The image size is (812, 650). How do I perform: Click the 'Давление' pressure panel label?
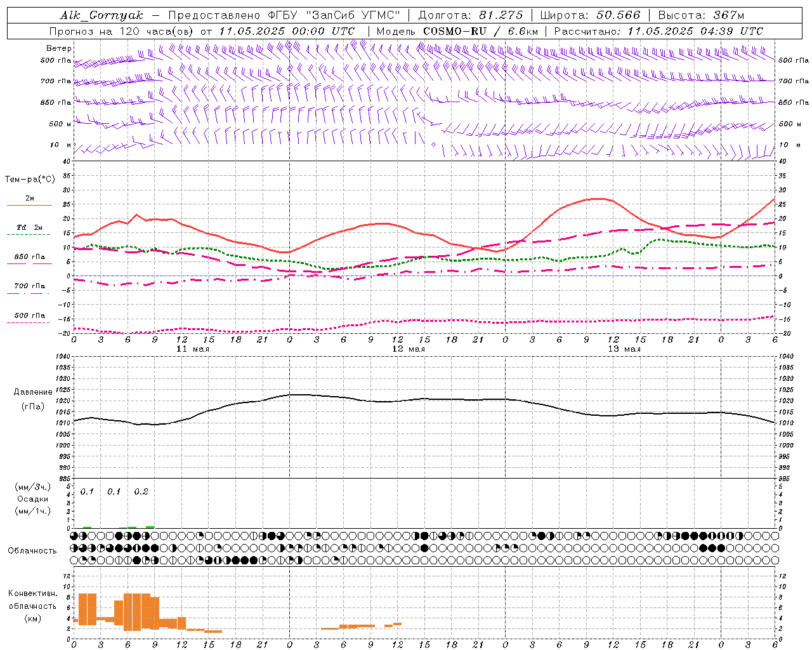click(33, 392)
